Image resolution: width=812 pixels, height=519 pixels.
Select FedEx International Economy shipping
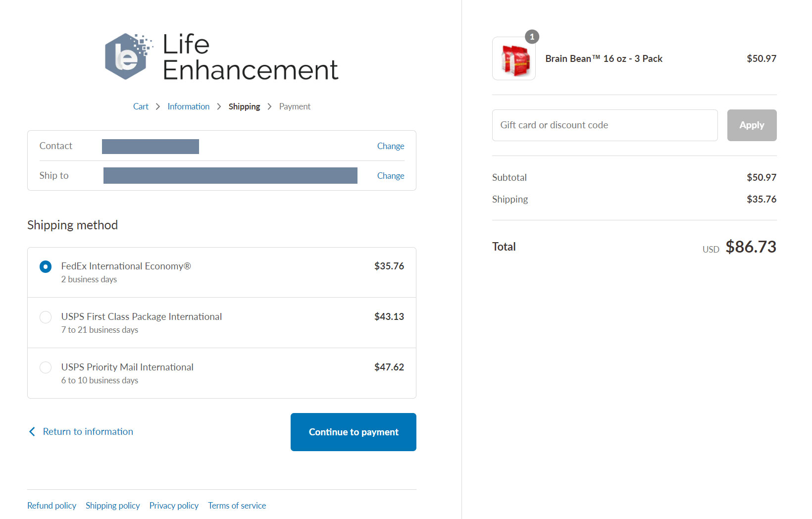[46, 267]
